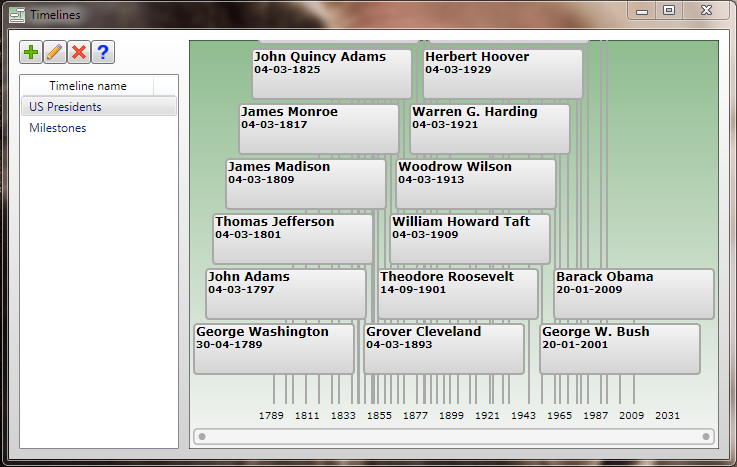Minimize the Timelines window

point(642,10)
